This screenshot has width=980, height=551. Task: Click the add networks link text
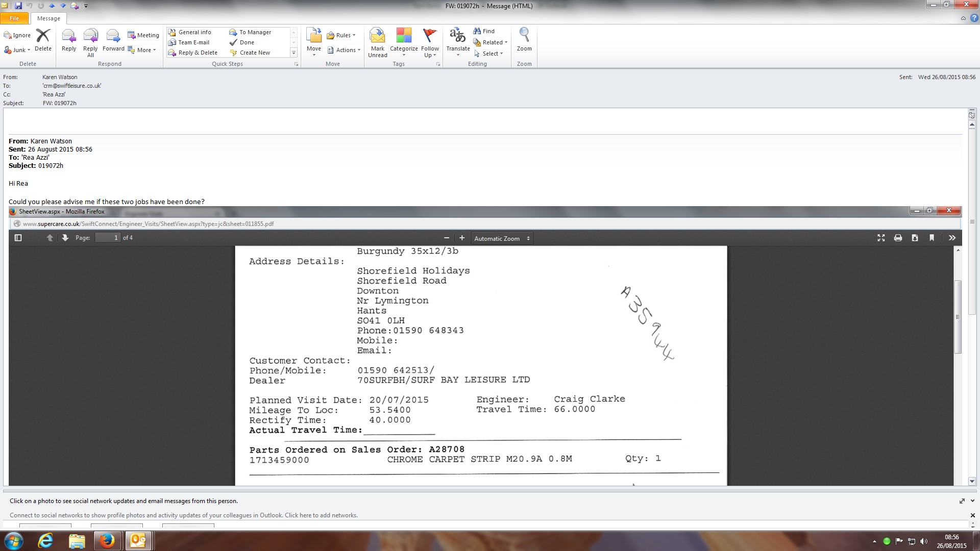[x=321, y=515]
